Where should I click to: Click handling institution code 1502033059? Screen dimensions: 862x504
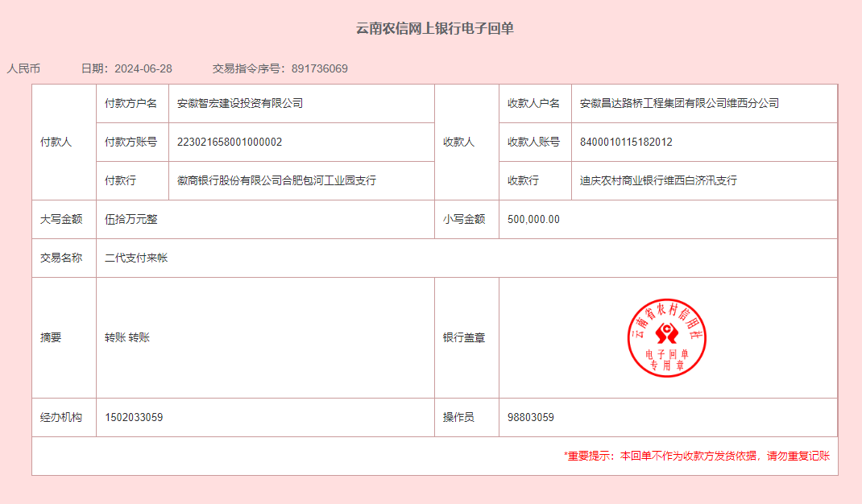(134, 417)
